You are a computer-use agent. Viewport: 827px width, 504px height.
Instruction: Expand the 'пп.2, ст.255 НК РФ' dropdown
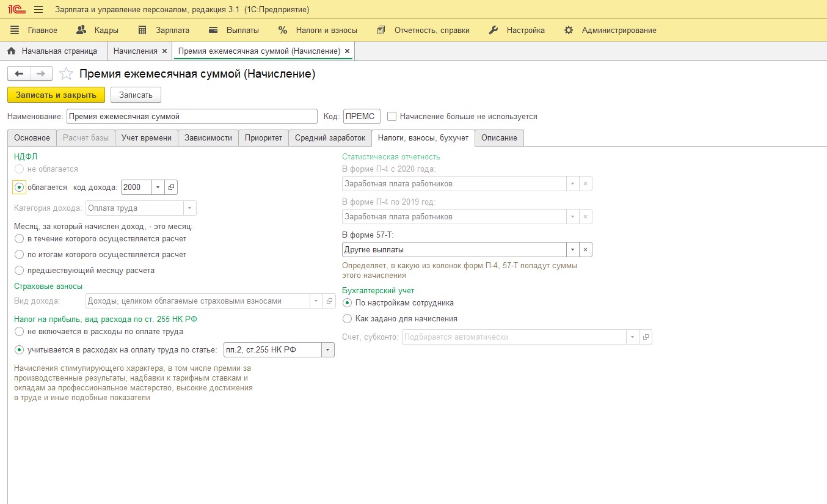[328, 350]
